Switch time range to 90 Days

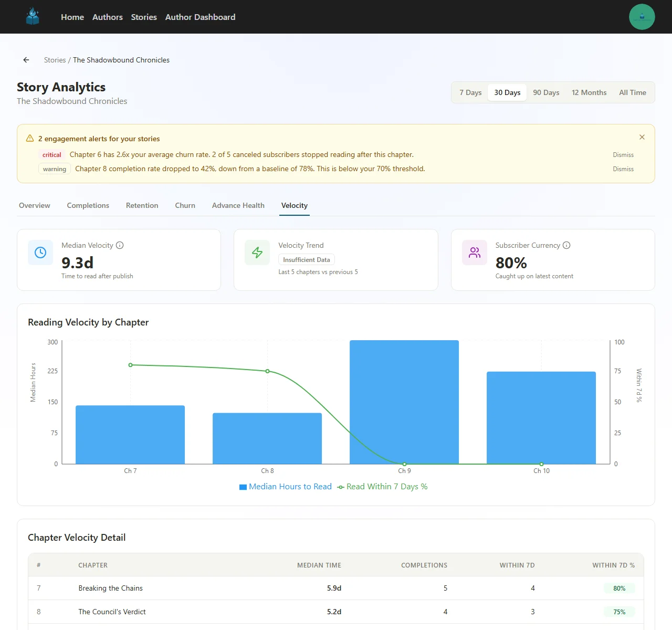pyautogui.click(x=546, y=92)
